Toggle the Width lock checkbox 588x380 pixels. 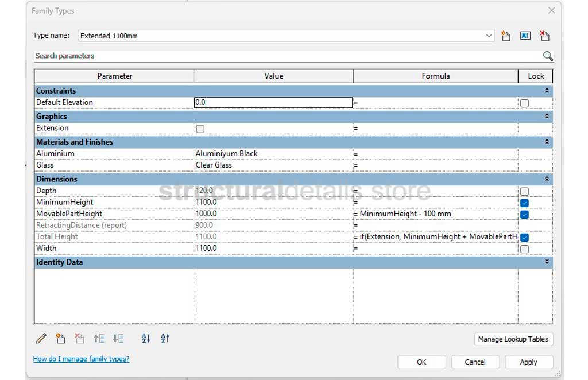click(524, 249)
